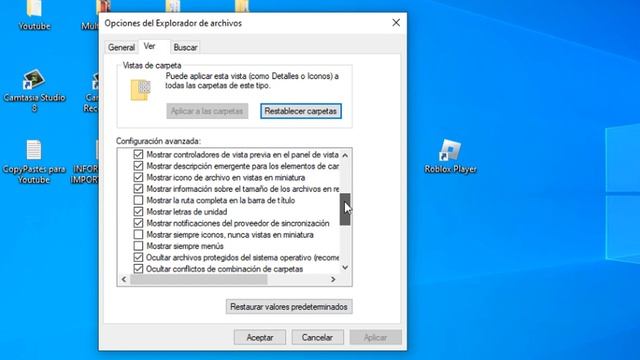Toggle Mostrar descripción emergente checkbox
This screenshot has width=640, height=360.
[138, 166]
